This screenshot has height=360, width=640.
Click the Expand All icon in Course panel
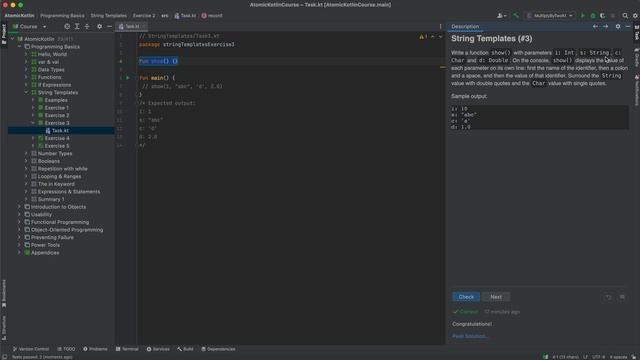coord(77,27)
